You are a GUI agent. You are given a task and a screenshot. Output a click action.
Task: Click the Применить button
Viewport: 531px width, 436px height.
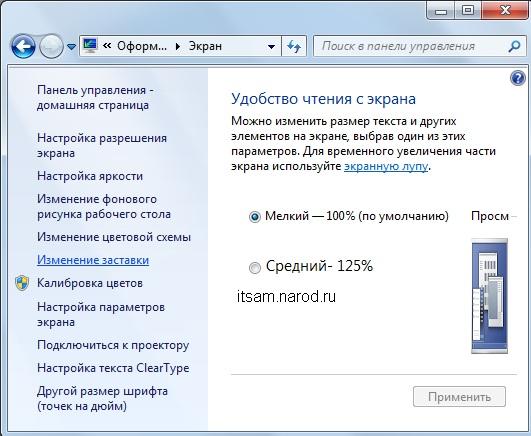459,397
